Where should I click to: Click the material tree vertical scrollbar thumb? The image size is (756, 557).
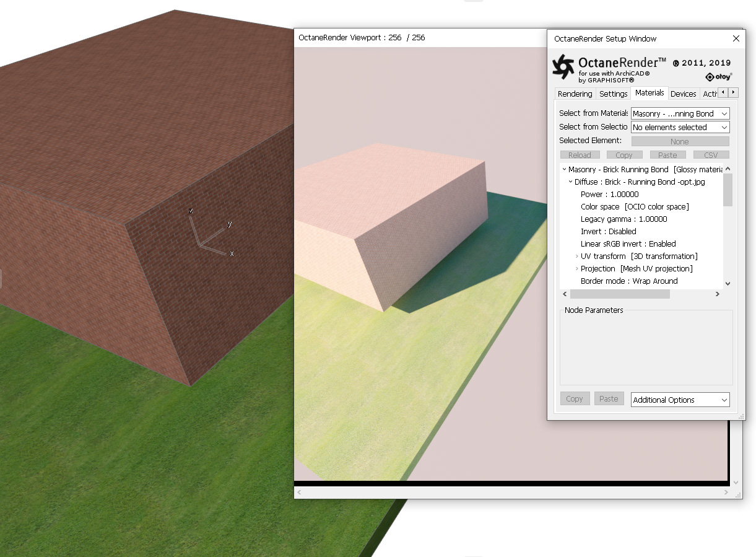pos(728,190)
